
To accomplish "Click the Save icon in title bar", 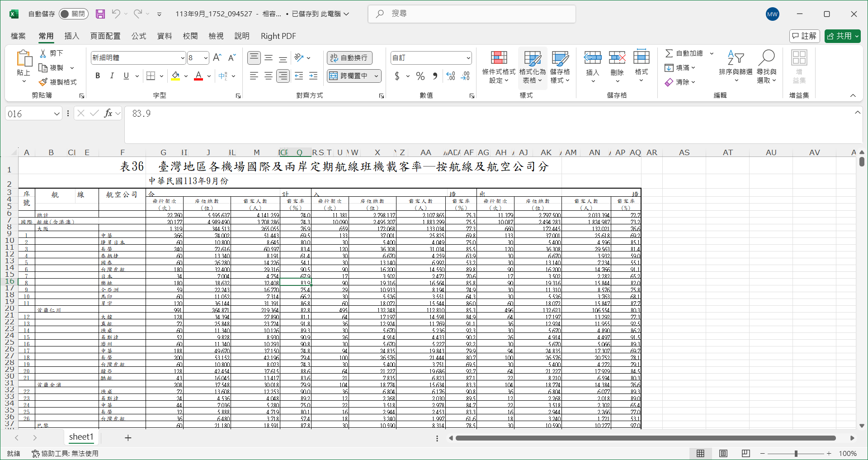I will click(100, 14).
